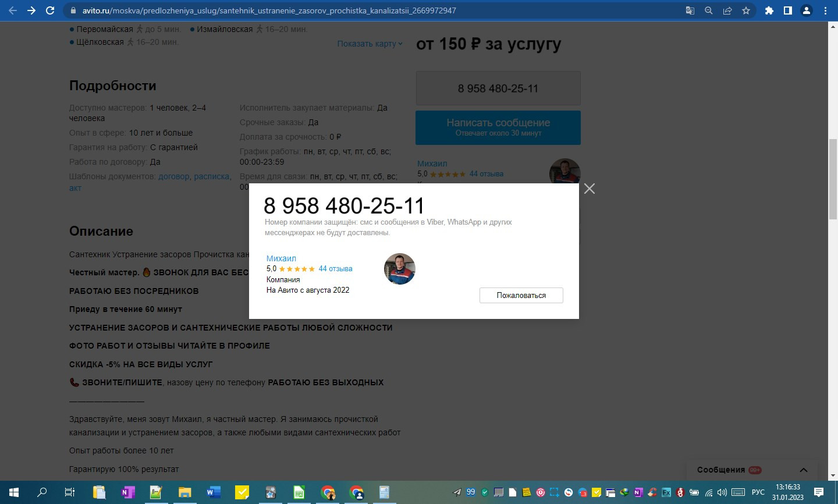
Task: Share this page icon in address bar
Action: click(727, 10)
